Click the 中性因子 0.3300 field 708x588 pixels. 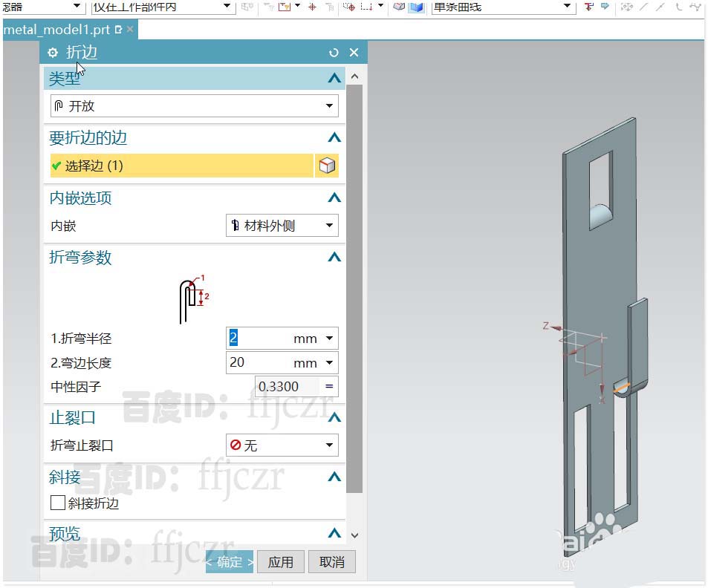pos(288,387)
